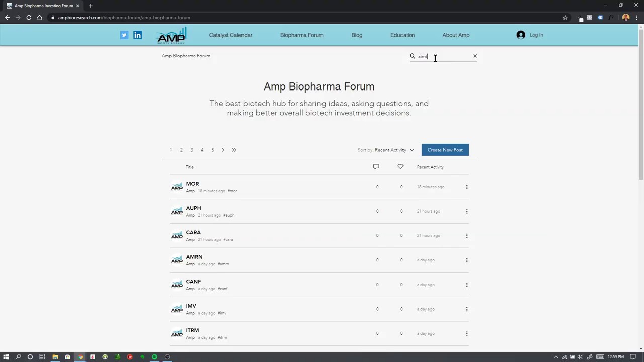Open more options for AMRN post
Viewport: 644px width, 362px height.
(x=466, y=260)
